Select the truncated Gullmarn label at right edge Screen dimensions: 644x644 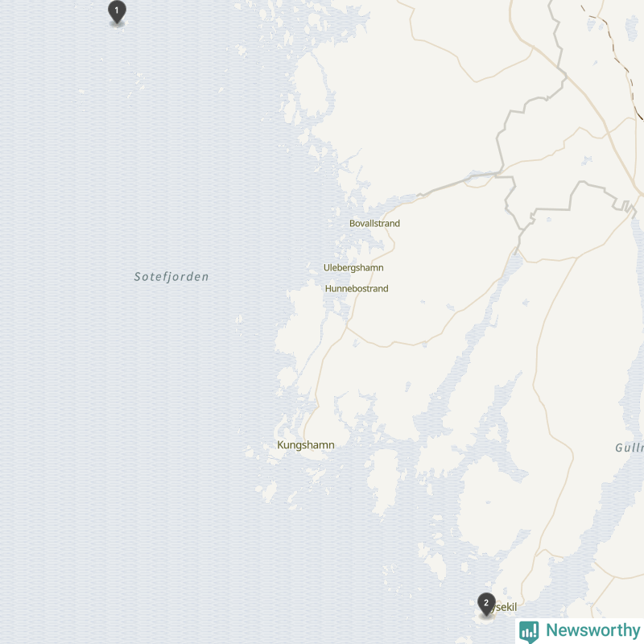point(630,448)
